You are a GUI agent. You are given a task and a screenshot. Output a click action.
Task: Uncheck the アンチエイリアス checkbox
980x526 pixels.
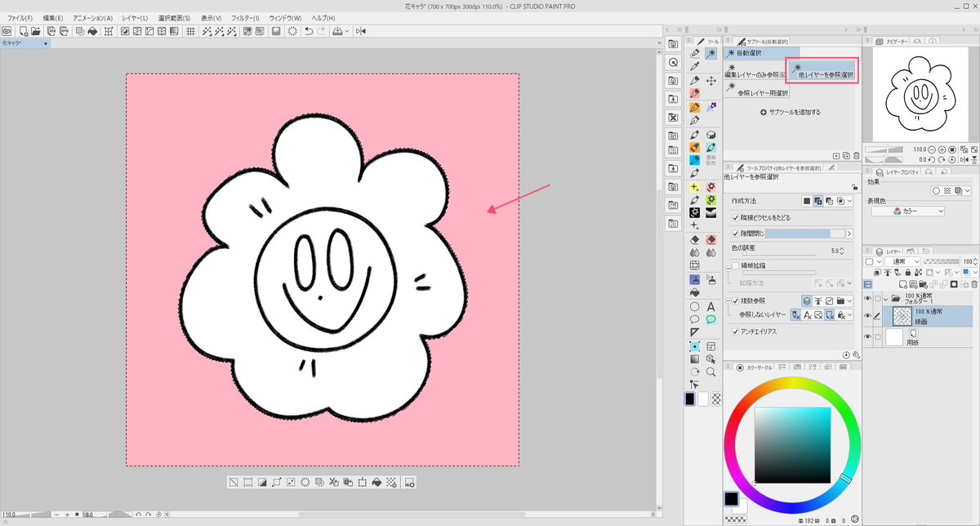[736, 332]
